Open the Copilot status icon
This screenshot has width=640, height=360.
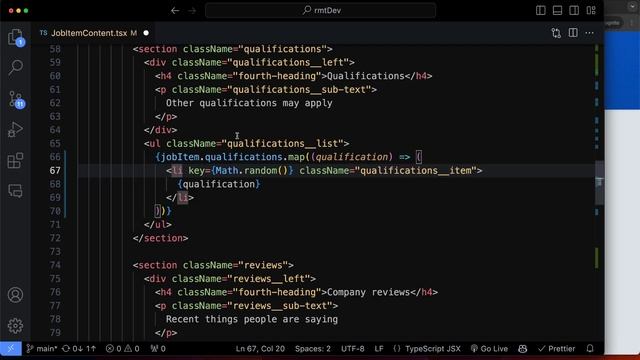(522, 349)
